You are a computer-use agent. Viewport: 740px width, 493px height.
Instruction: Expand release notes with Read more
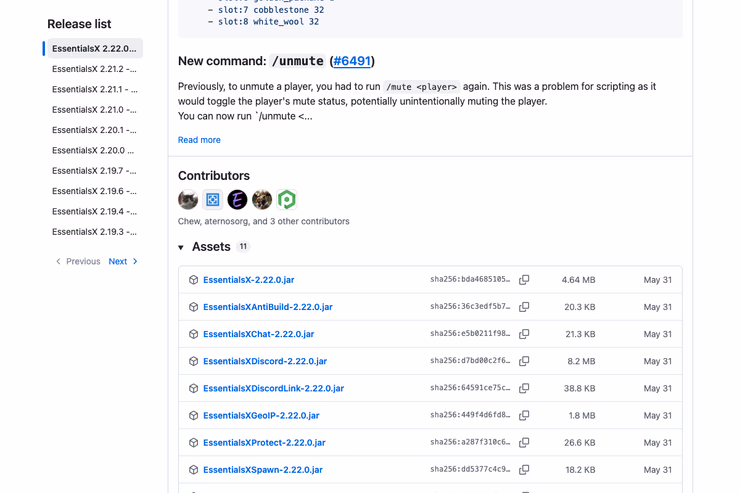pyautogui.click(x=199, y=140)
